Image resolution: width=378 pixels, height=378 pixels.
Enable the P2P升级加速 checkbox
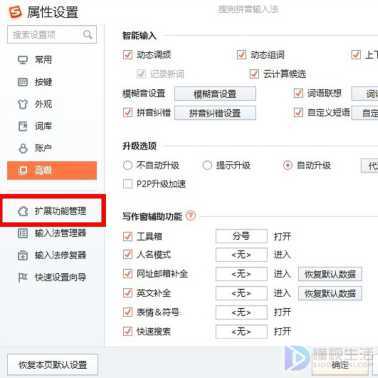[x=128, y=184]
